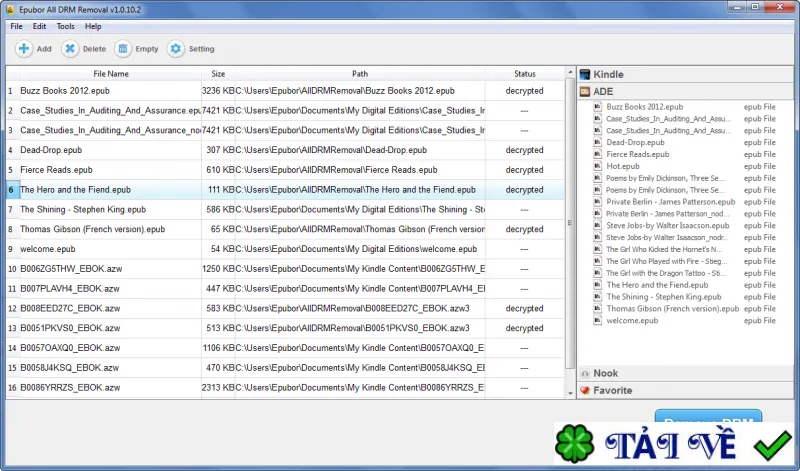The height and width of the screenshot is (471, 800).
Task: Click file icon beside Buzz Books 2012.epub in ADE
Action: [597, 107]
